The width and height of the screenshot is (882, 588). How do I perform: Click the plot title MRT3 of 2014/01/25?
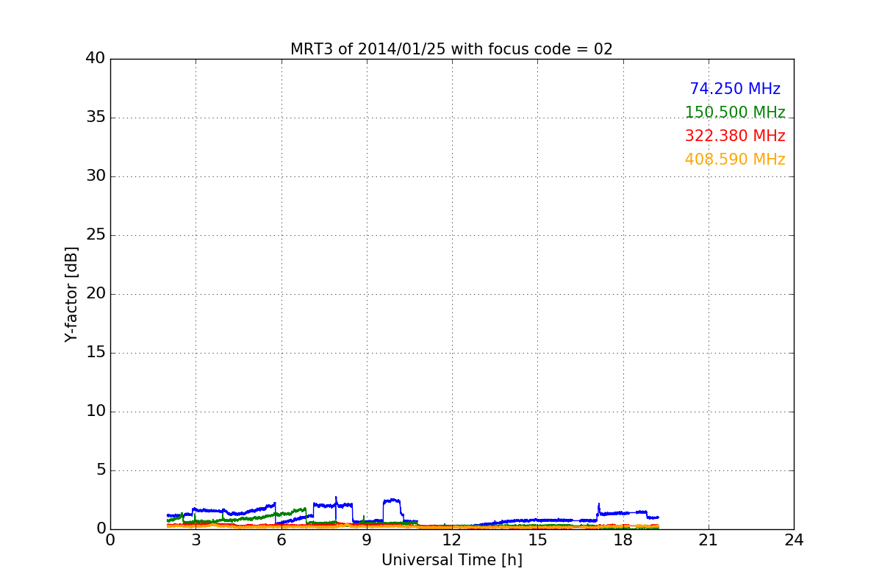[451, 49]
